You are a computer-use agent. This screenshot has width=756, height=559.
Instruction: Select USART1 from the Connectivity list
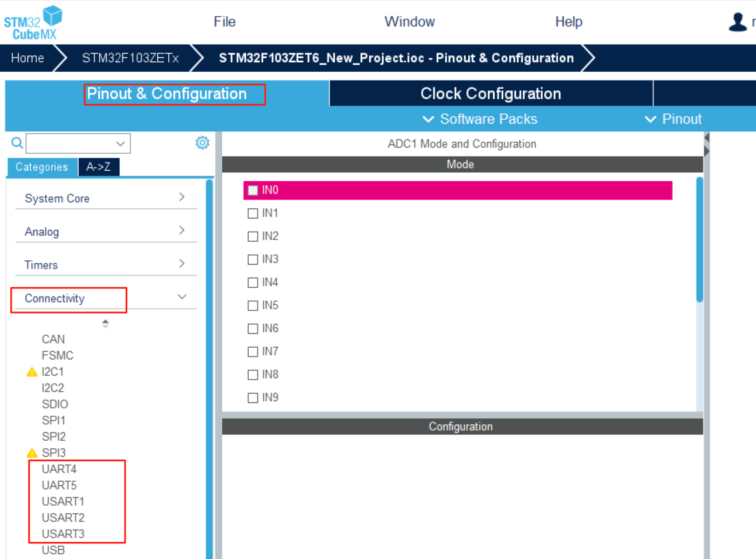coord(63,501)
